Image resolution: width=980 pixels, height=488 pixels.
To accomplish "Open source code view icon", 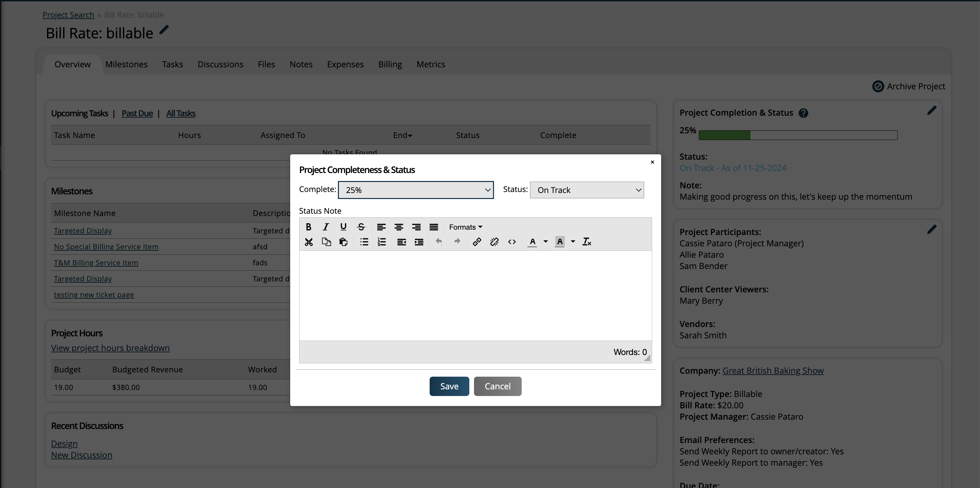I will coord(512,242).
